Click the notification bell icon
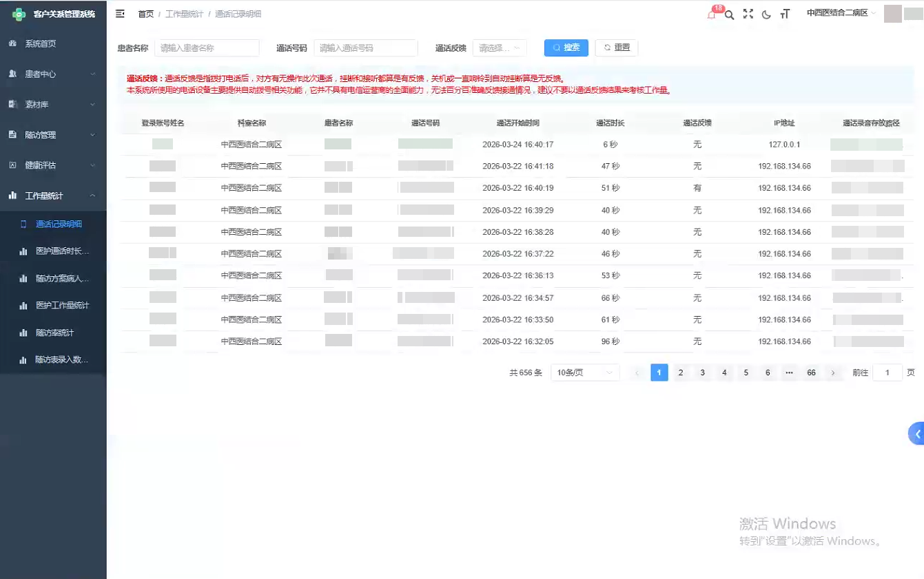 pyautogui.click(x=712, y=14)
